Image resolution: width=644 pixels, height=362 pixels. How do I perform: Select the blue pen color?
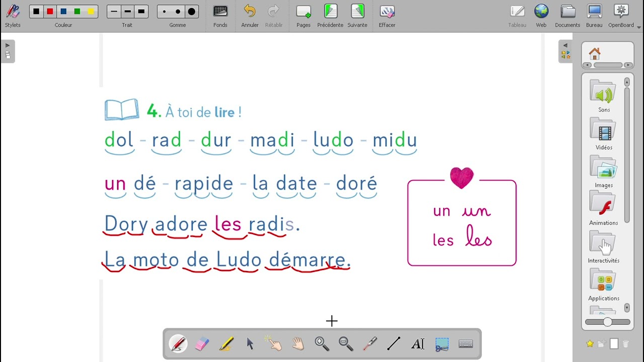click(63, 12)
